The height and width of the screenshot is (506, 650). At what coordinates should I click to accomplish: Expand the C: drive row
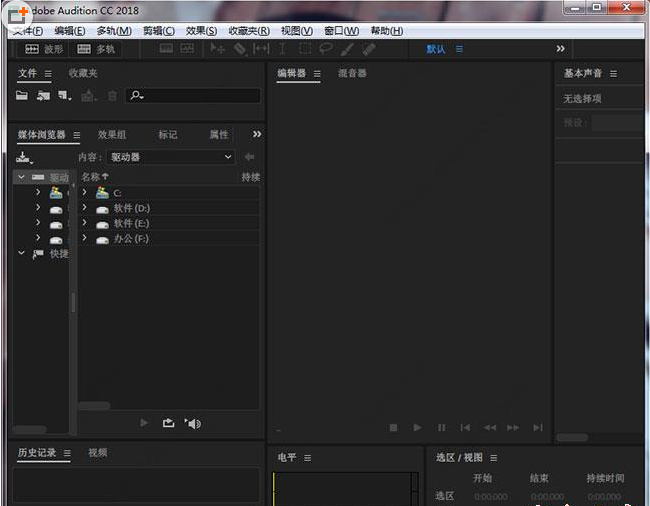85,192
